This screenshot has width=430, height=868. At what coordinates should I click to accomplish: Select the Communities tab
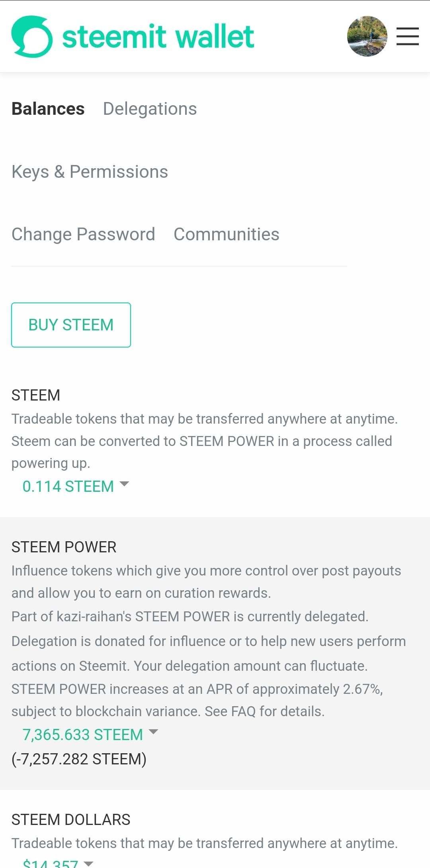(227, 234)
